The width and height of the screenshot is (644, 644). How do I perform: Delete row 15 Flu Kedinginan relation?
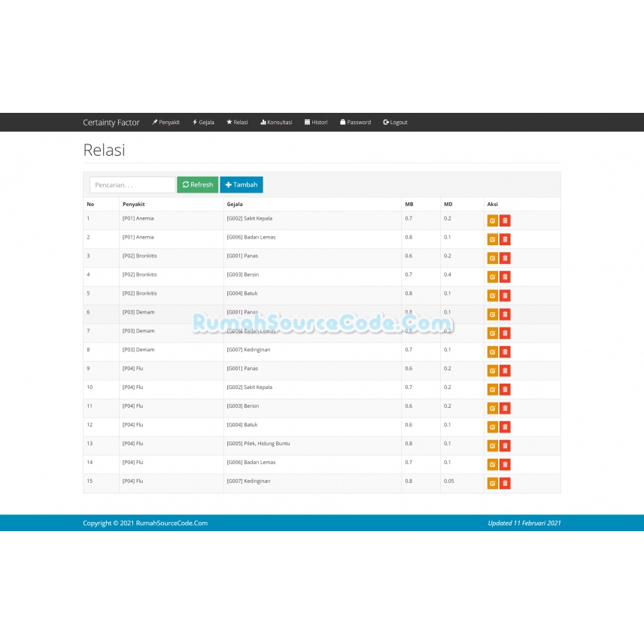click(505, 484)
